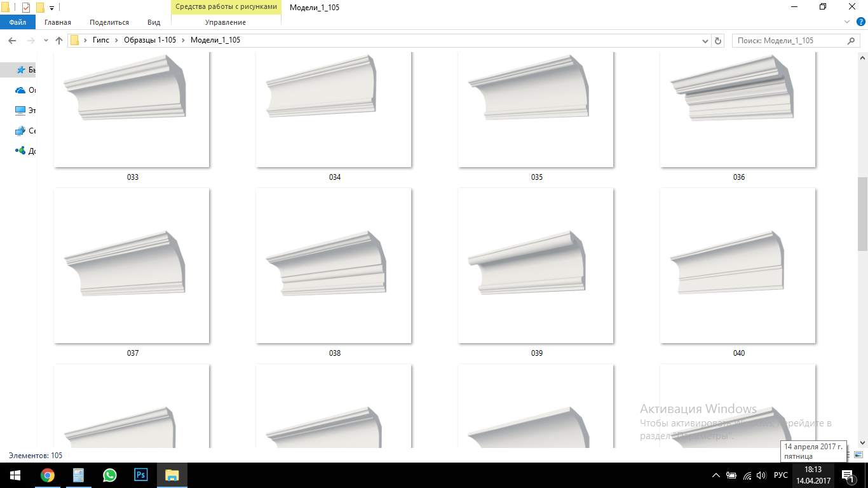868x488 pixels.
Task: Open the Файл ribbon tab
Action: (x=17, y=22)
